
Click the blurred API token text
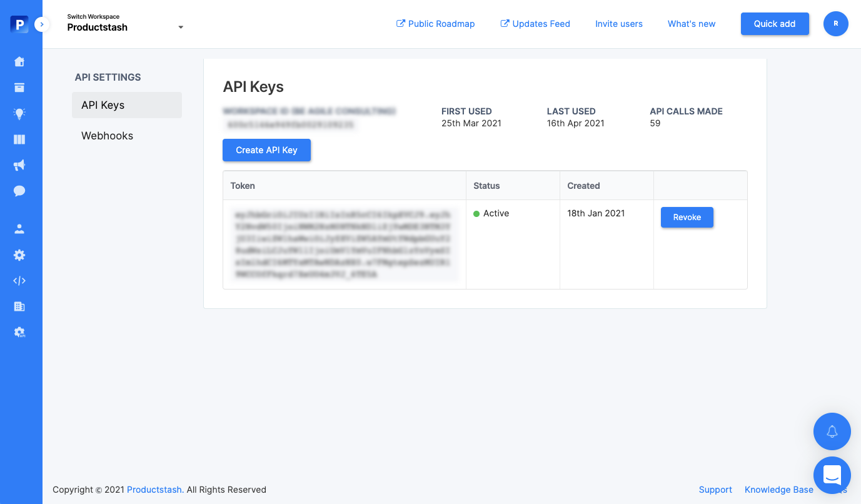345,244
